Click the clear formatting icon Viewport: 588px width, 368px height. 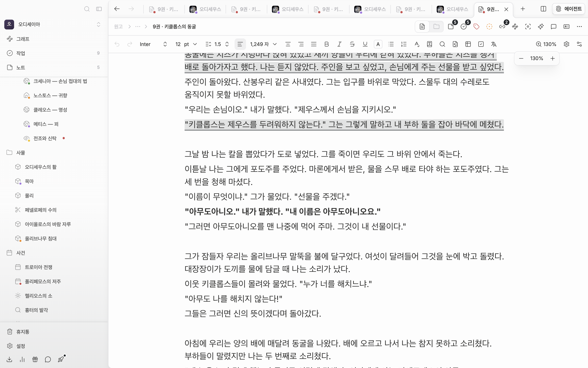[417, 44]
